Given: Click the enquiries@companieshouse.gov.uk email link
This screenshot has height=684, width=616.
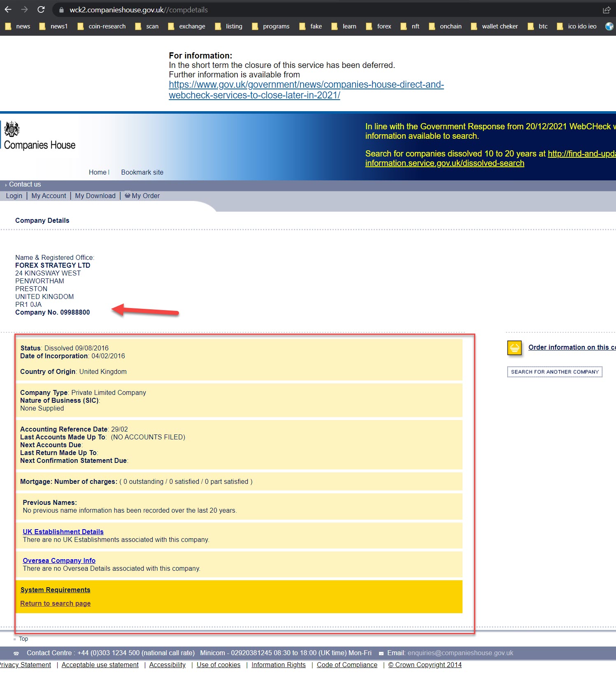Looking at the screenshot, I should pyautogui.click(x=460, y=653).
